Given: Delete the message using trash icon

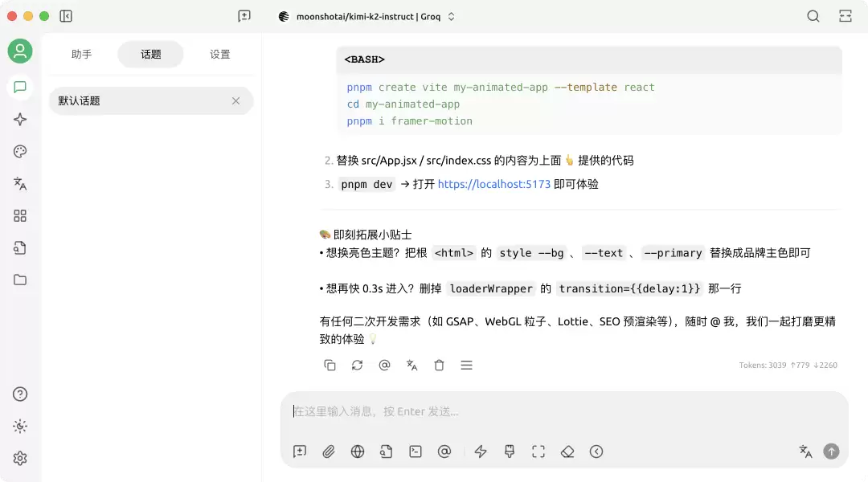Looking at the screenshot, I should tap(439, 366).
